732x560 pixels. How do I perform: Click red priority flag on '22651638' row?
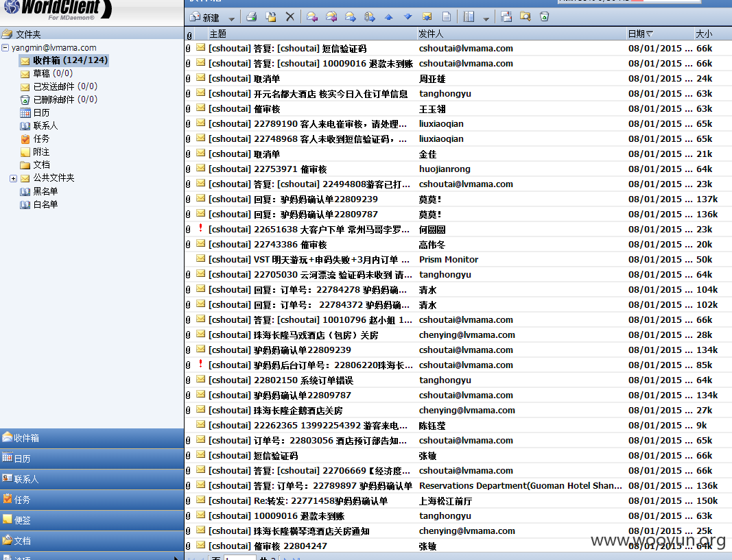tap(201, 228)
